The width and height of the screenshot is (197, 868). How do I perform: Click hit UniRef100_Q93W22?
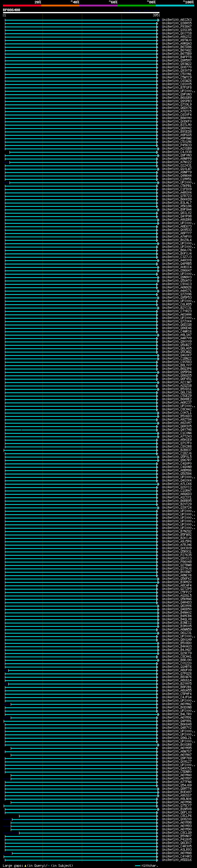(x=177, y=64)
